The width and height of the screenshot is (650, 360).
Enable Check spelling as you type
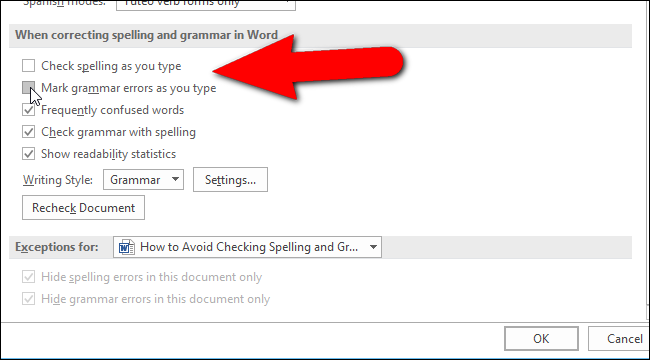[x=28, y=66]
